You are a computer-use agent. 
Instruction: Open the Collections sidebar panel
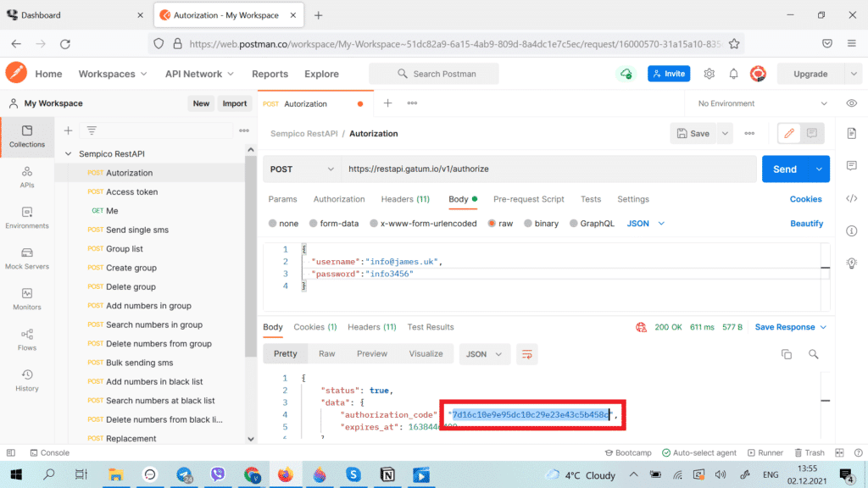pos(26,136)
